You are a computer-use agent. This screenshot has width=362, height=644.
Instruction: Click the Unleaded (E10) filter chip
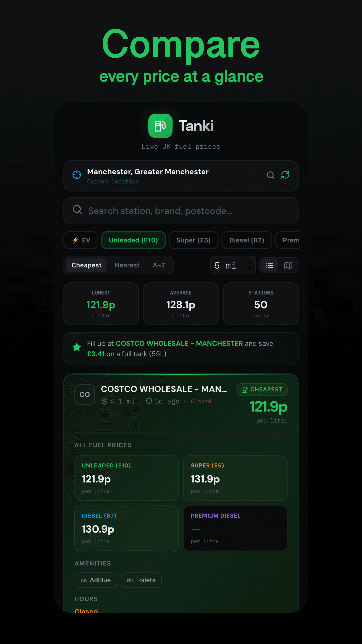[133, 240]
